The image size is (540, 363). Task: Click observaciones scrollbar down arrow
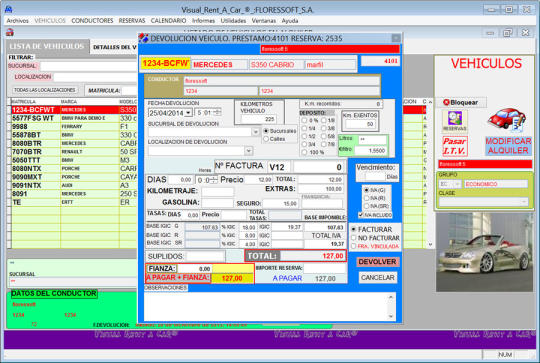(391, 316)
